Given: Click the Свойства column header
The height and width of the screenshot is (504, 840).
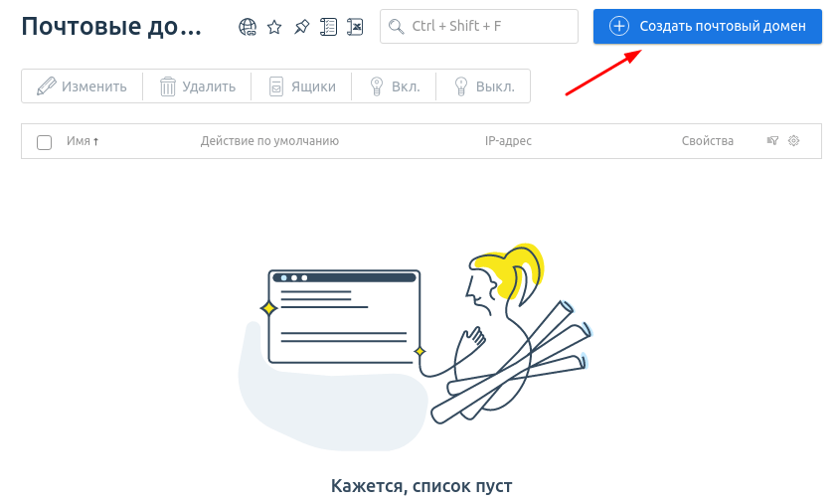Looking at the screenshot, I should coord(707,141).
